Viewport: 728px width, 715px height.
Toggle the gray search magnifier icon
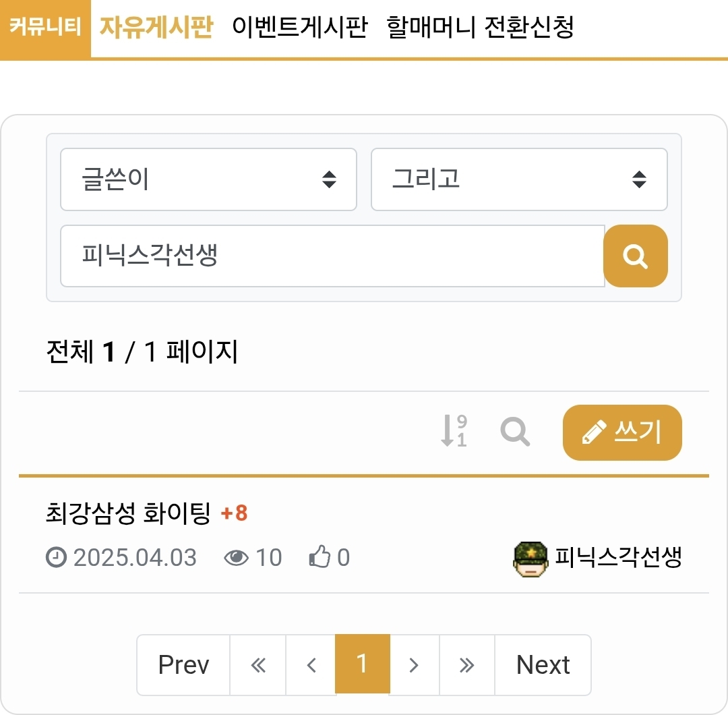(x=515, y=431)
